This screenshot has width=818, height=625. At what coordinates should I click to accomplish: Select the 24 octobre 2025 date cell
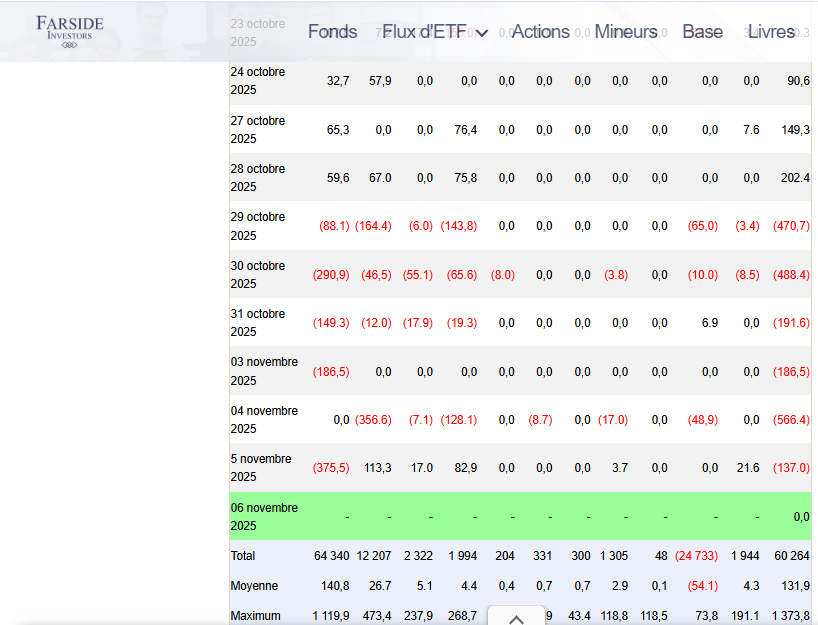point(258,81)
